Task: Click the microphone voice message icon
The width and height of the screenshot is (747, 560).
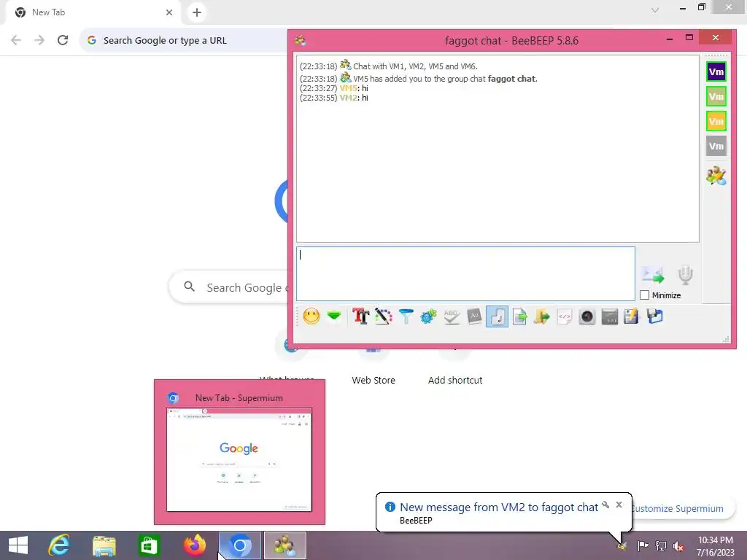Action: point(685,275)
